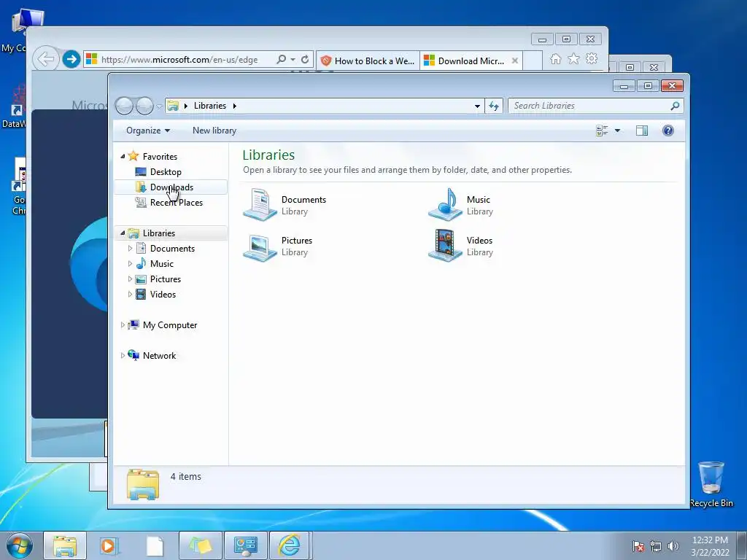Show the preview pane icon
The height and width of the screenshot is (560, 747).
click(x=642, y=131)
